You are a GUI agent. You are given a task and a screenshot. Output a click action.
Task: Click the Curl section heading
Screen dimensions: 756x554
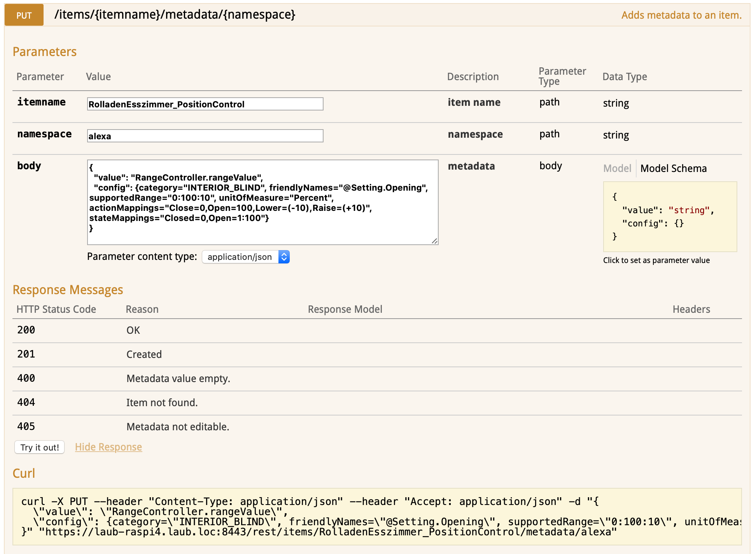pos(24,473)
